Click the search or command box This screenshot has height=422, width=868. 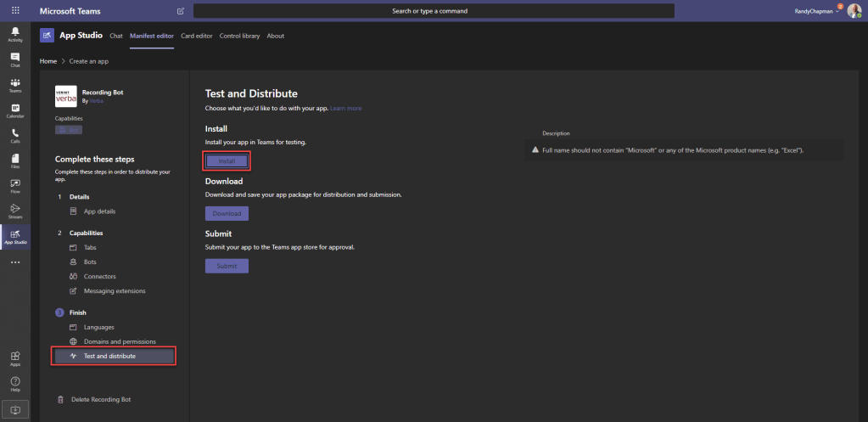(434, 11)
